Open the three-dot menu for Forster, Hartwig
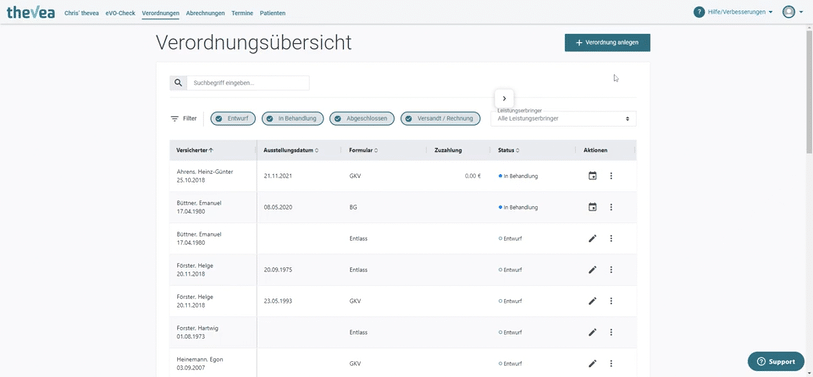Screen dimensions: 813x377 tap(611, 332)
